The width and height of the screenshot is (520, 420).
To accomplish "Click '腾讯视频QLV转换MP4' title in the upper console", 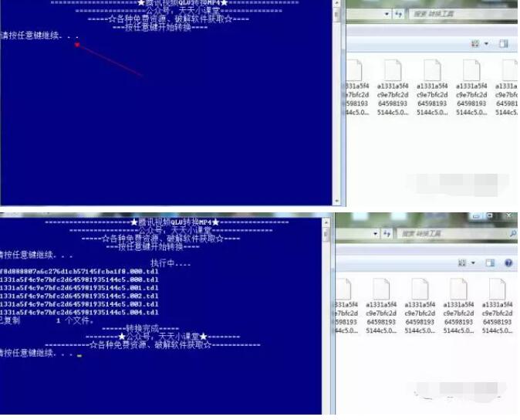I will (183, 3).
